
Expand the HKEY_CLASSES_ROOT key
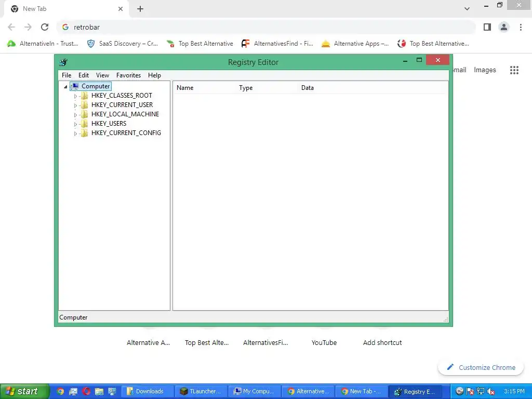(x=75, y=96)
